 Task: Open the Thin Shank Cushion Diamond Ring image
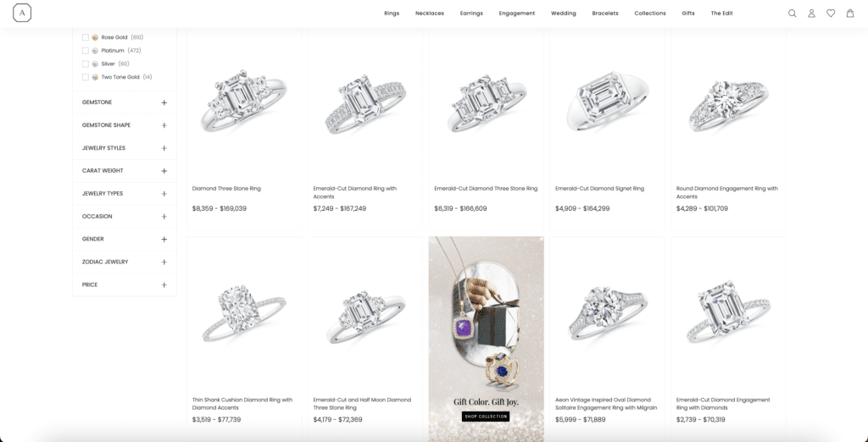click(x=244, y=312)
